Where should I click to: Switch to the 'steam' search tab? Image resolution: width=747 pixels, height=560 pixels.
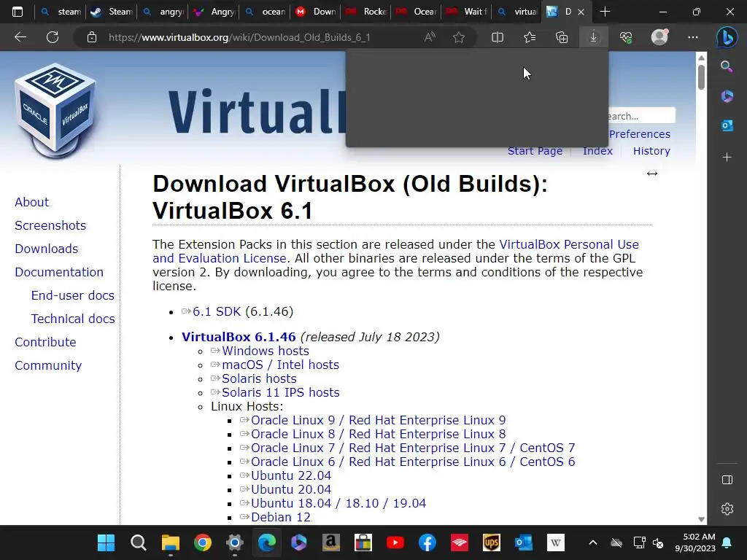pos(61,12)
